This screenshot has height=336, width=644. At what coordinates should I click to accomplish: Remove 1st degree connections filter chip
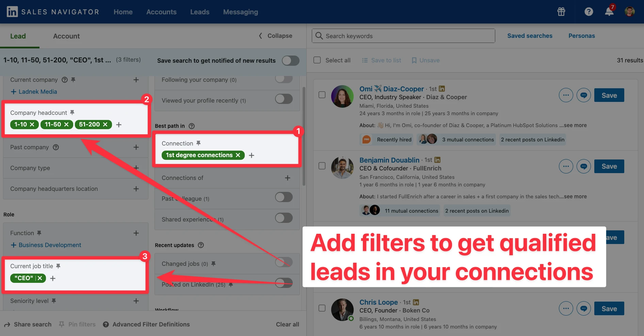238,155
